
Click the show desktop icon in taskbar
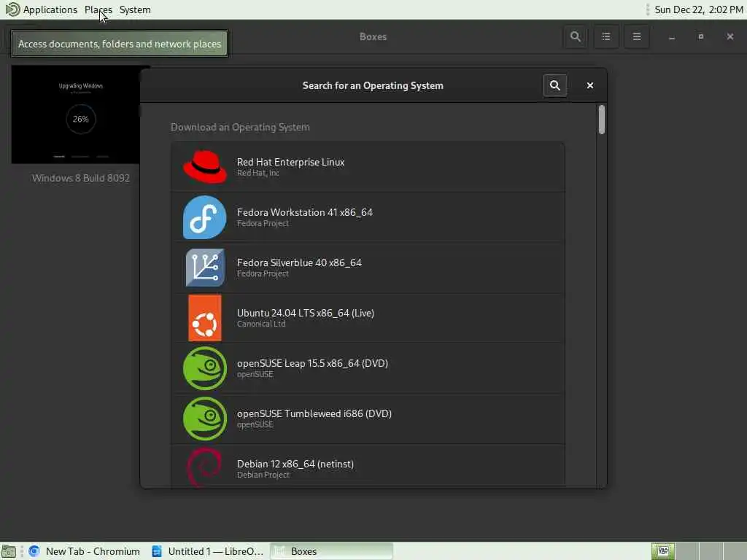tap(9, 551)
